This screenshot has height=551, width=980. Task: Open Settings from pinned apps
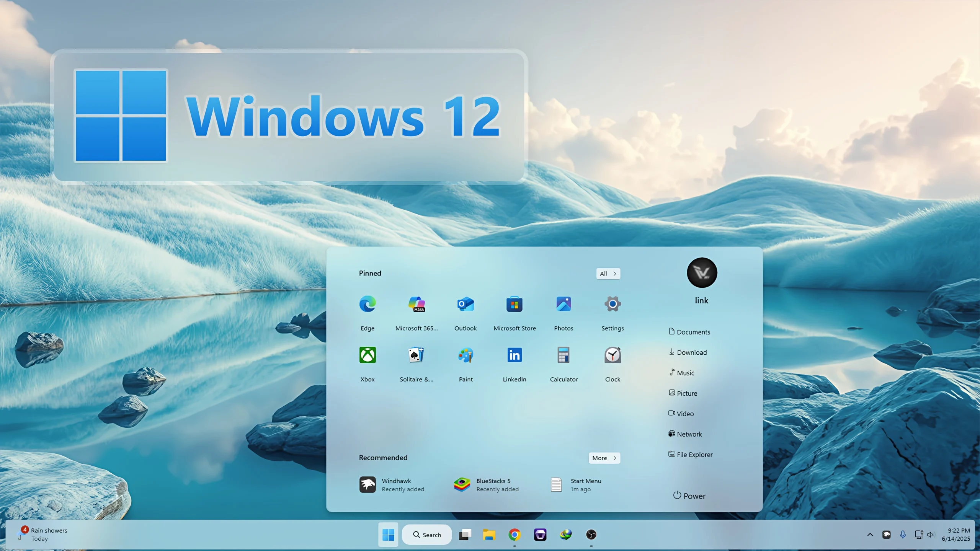[x=612, y=312]
